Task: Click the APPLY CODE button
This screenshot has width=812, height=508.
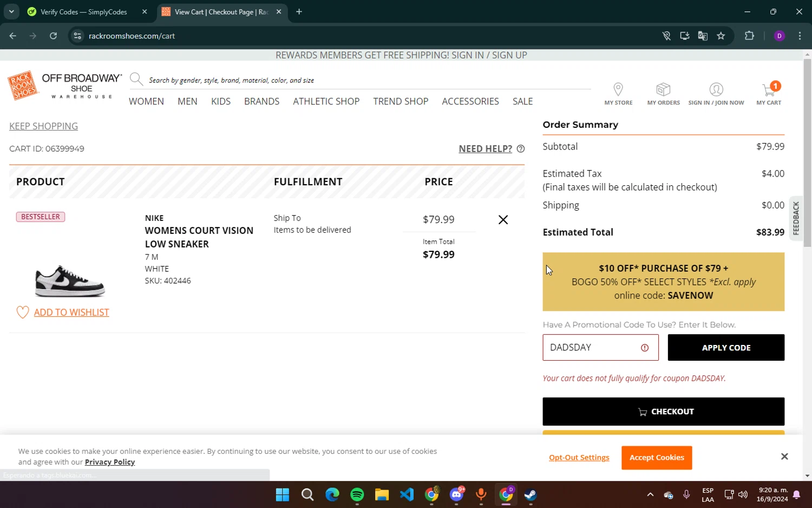Action: [x=726, y=348]
